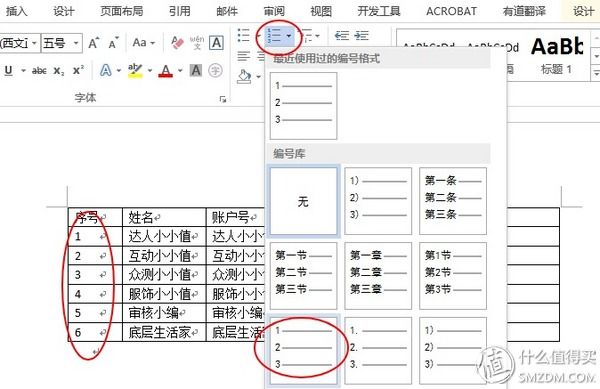Apply red font color
The width and height of the screenshot is (600, 389).
pos(165,70)
